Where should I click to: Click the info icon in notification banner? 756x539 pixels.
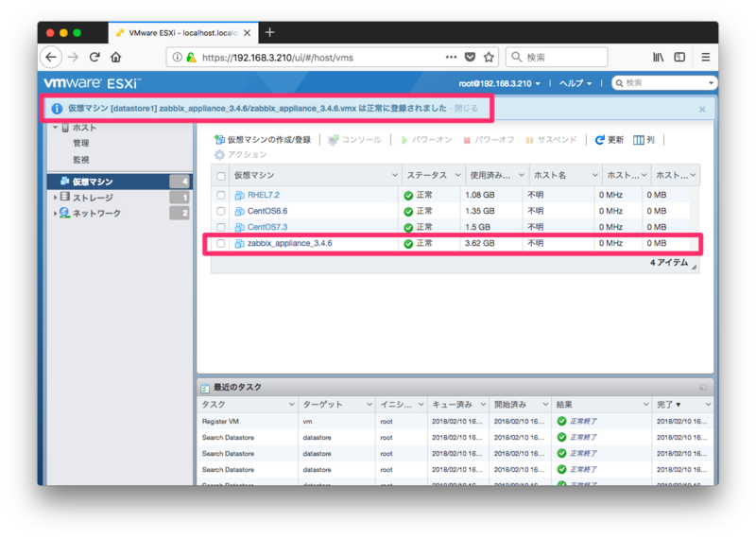[57, 109]
